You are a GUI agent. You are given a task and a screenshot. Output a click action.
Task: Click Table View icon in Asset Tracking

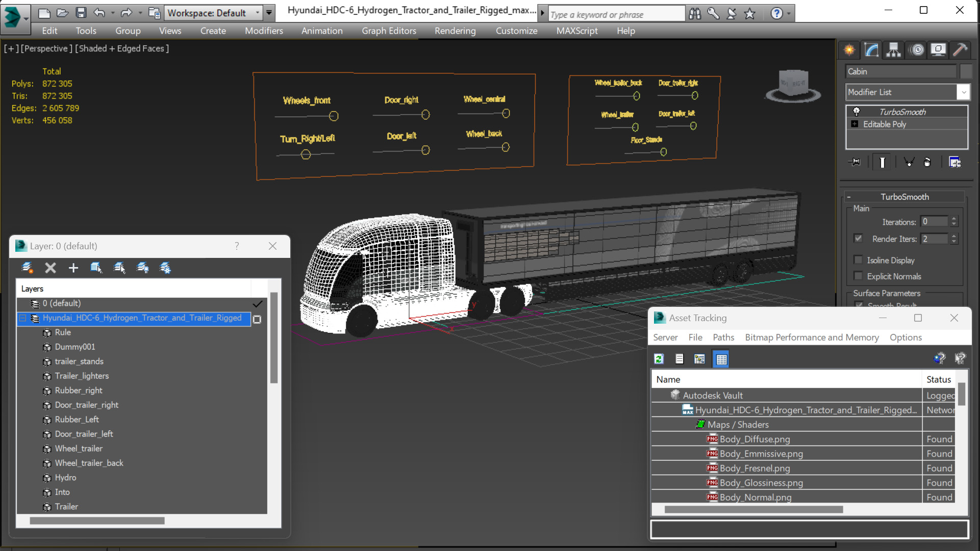point(721,359)
